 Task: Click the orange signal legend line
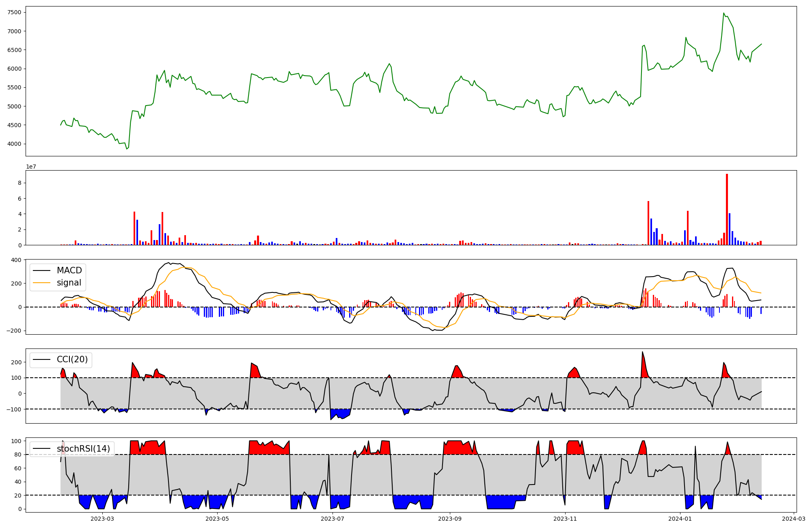[42, 283]
